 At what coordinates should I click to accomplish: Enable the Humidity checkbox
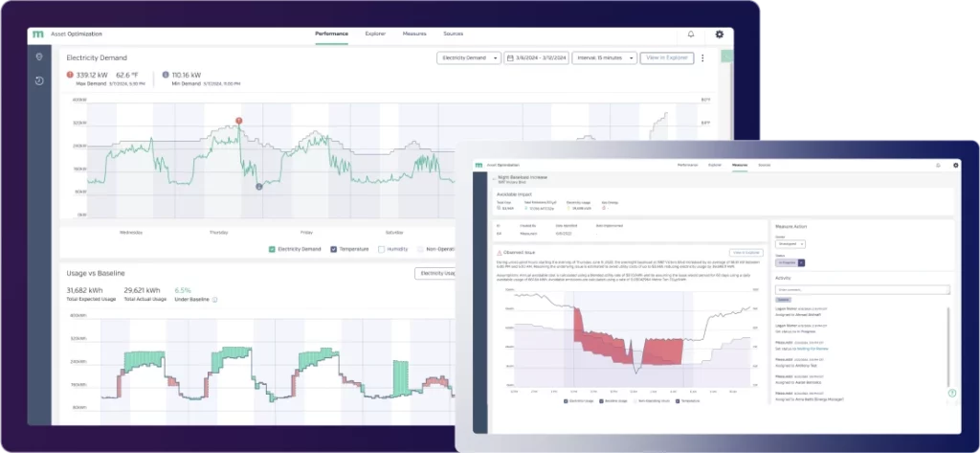click(x=381, y=249)
